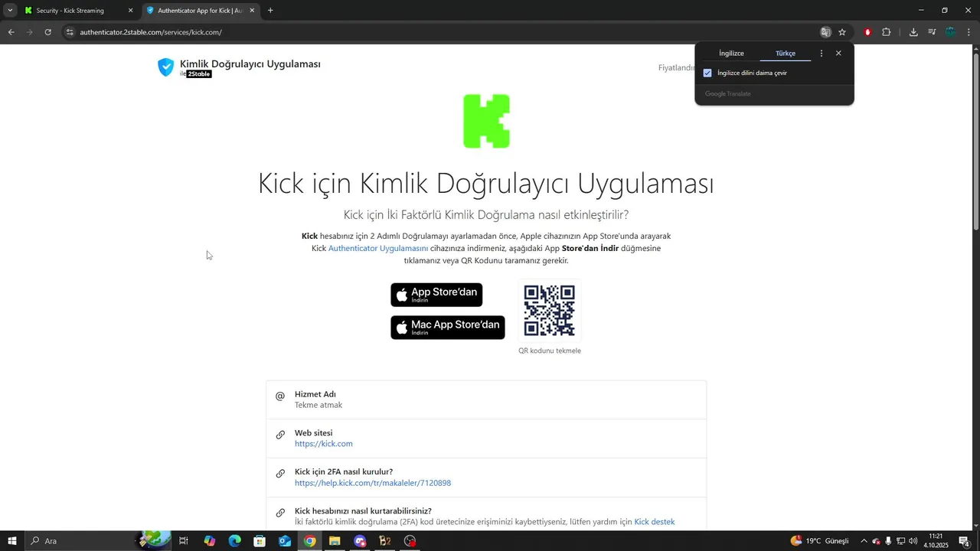Open Outlook from the taskbar
This screenshot has width=980, height=551.
[x=285, y=541]
